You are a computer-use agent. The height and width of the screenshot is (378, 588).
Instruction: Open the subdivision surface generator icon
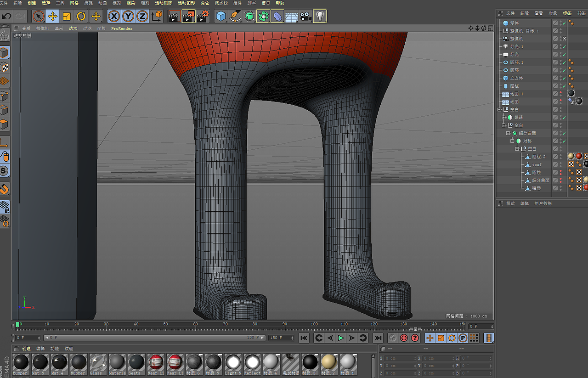[249, 17]
